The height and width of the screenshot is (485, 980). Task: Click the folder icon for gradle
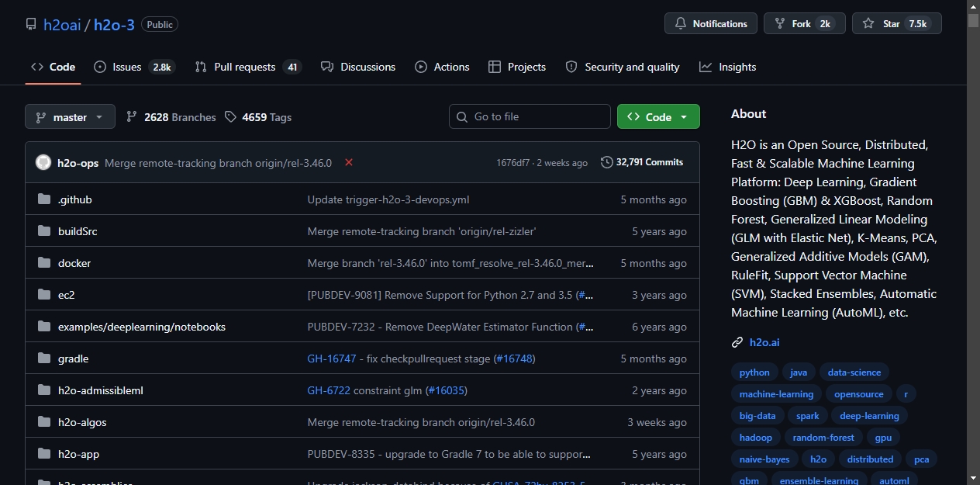43,359
